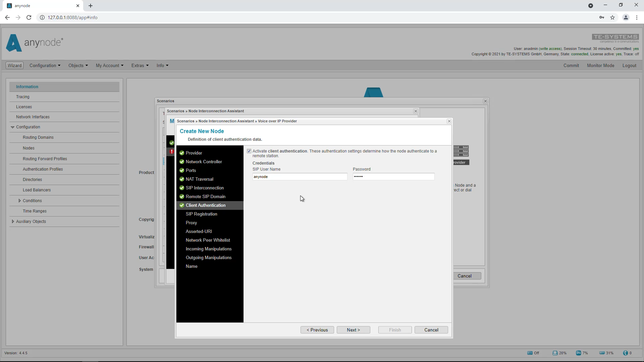Click the TE-SYSTEMS logo at top right
The image size is (644, 362).
point(615,38)
